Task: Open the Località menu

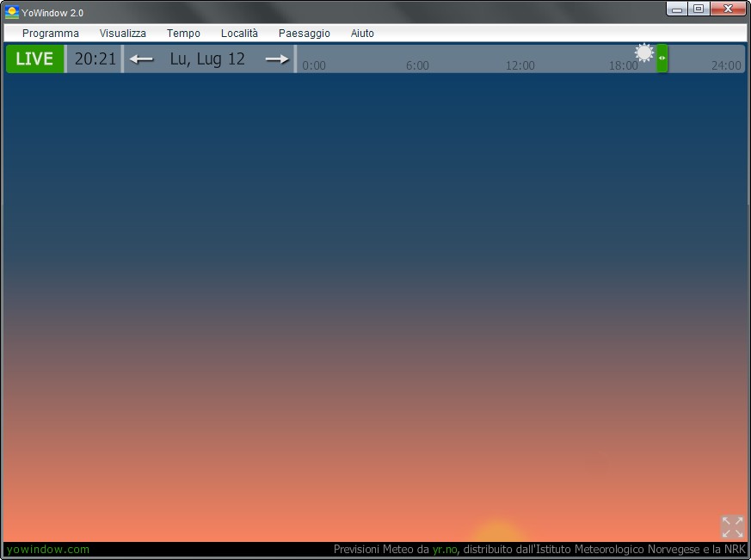Action: pyautogui.click(x=239, y=34)
